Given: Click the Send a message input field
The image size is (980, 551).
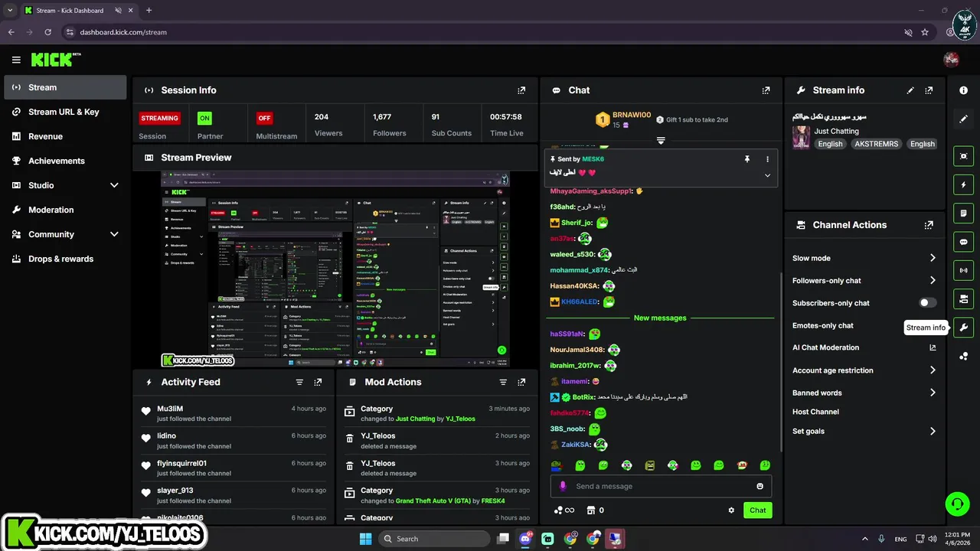Looking at the screenshot, I should coord(661,486).
